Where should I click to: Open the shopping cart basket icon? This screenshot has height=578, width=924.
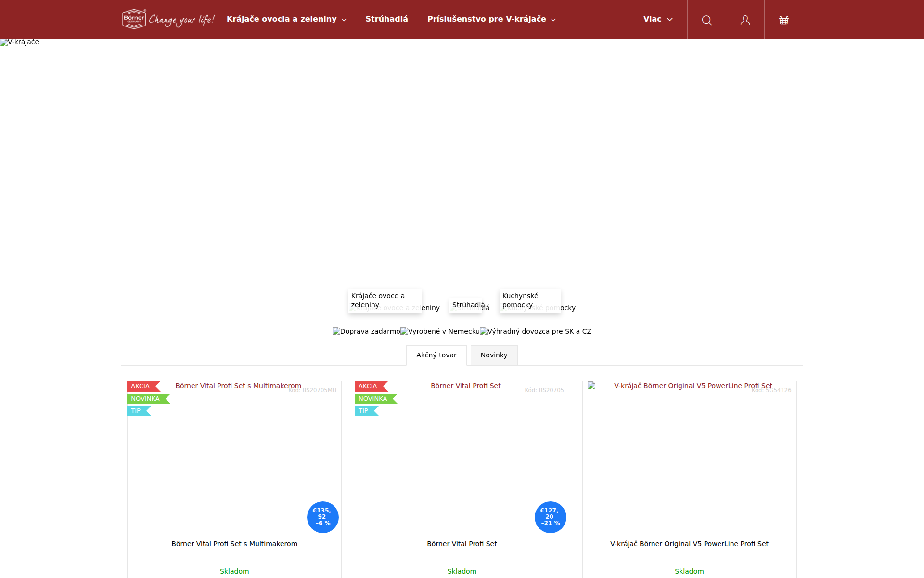tap(783, 20)
